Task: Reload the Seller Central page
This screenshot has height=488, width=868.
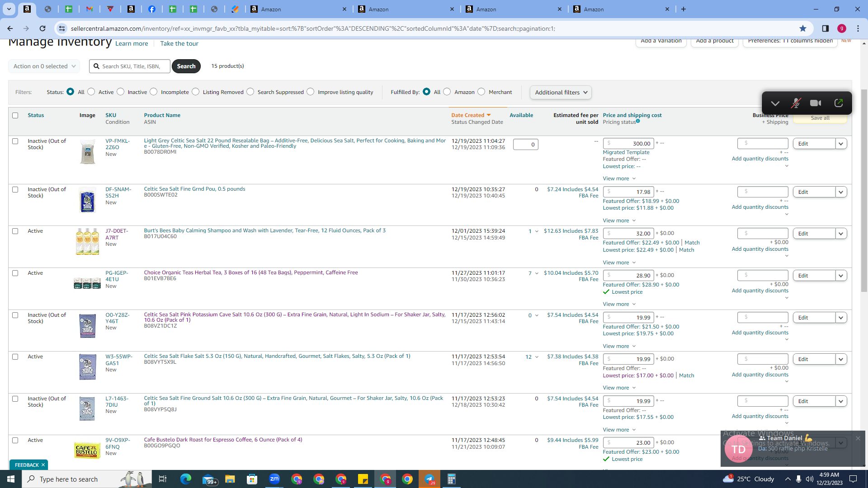Action: (x=42, y=28)
